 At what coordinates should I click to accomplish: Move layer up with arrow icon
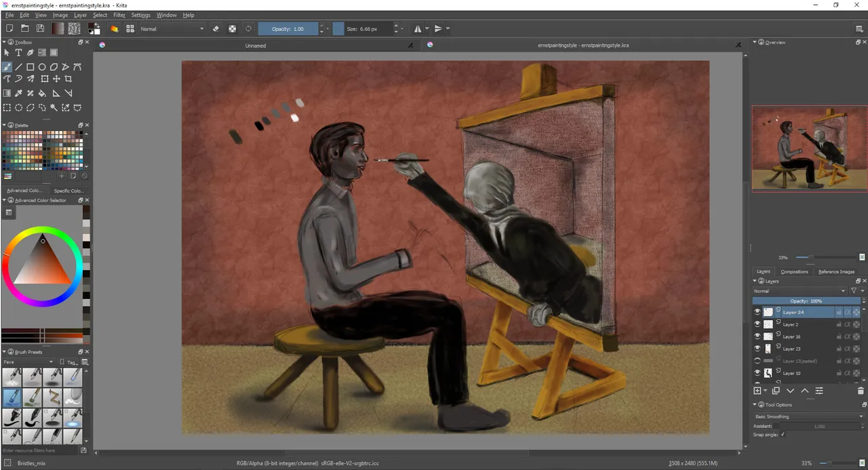(805, 391)
